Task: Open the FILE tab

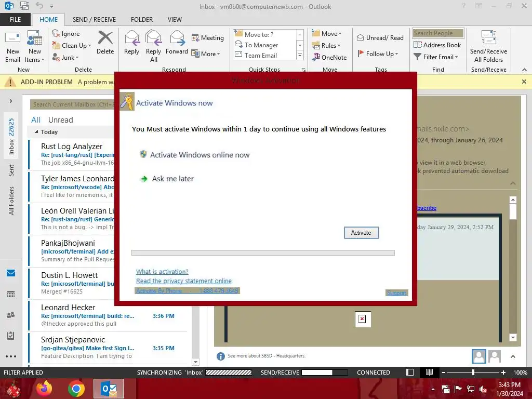Action: (15, 20)
